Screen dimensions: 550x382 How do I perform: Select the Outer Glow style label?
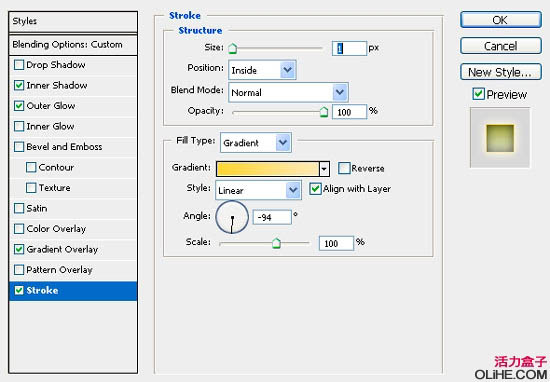51,106
